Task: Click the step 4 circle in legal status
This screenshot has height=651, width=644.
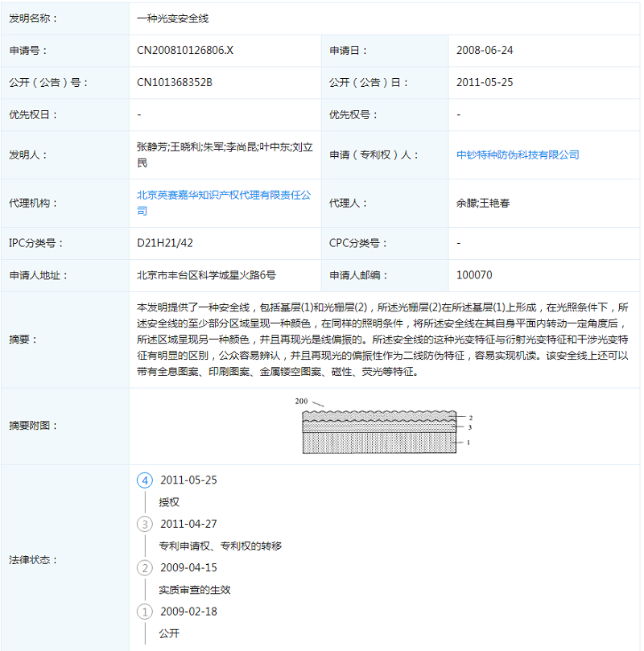Action: tap(145, 480)
